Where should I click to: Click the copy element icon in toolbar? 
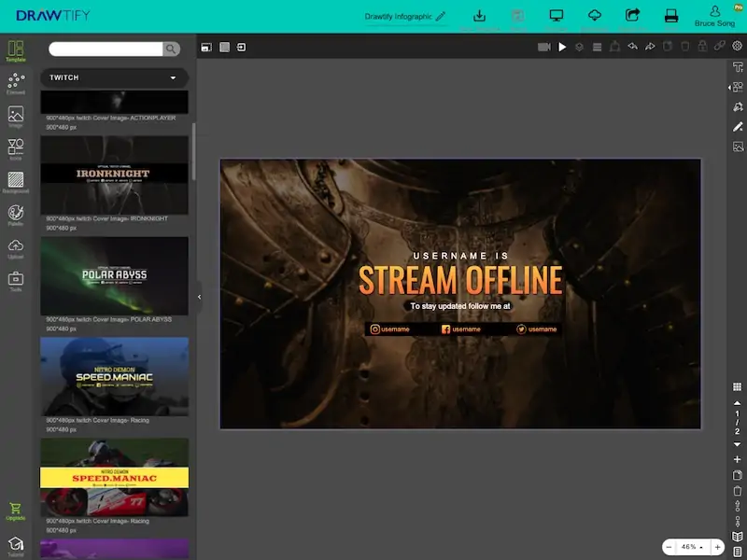[668, 46]
